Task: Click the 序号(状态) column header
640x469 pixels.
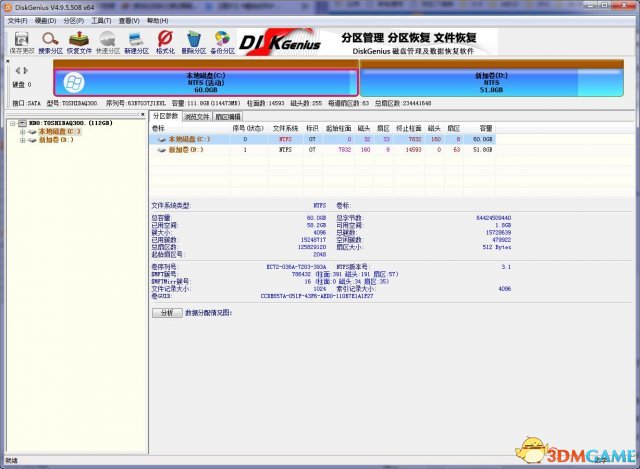Action: tap(249, 129)
